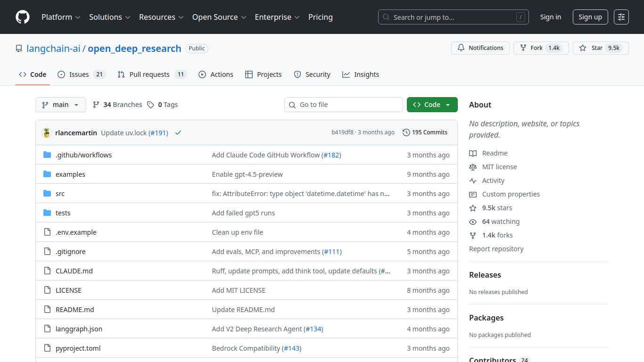Click the Notifications bell icon
The height and width of the screenshot is (362, 644).
461,48
